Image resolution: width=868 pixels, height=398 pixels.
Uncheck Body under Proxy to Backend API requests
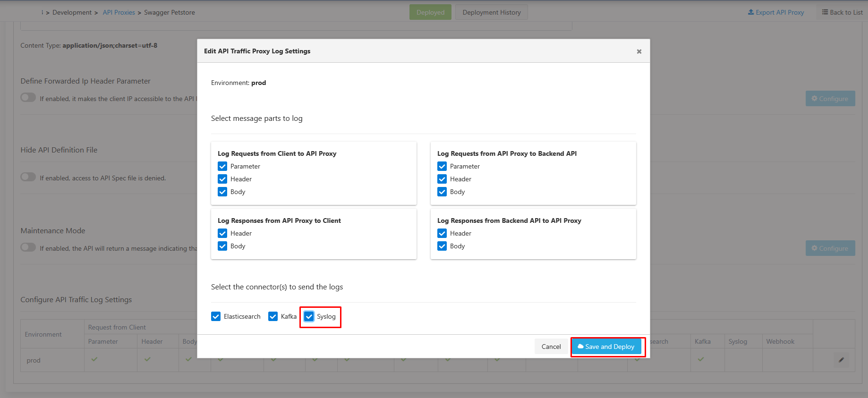442,192
